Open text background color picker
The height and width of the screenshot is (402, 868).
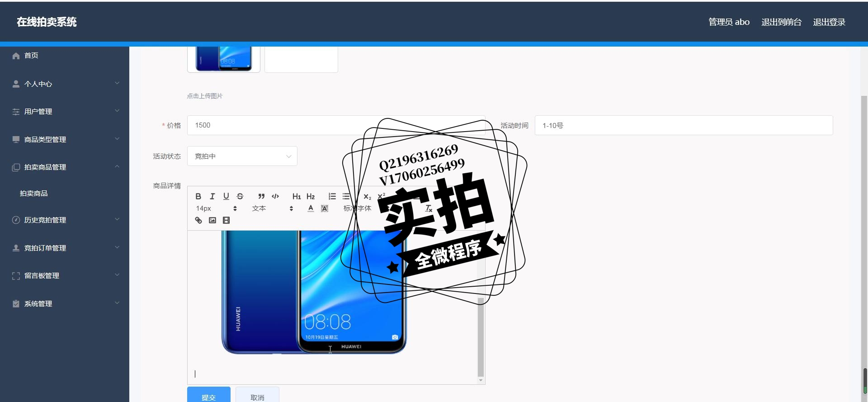tap(325, 208)
